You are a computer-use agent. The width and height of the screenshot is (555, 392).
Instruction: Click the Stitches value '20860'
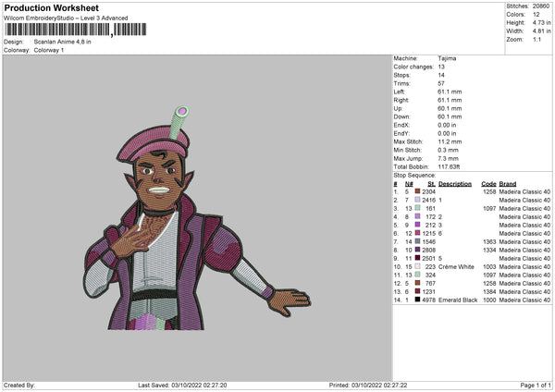click(x=541, y=6)
